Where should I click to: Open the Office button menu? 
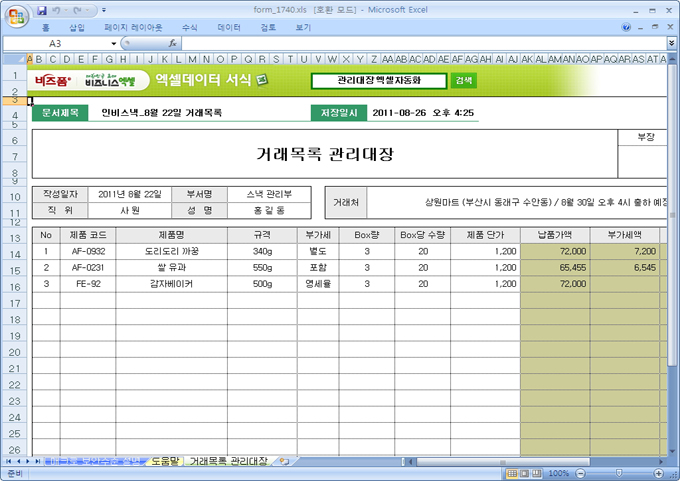[x=16, y=16]
